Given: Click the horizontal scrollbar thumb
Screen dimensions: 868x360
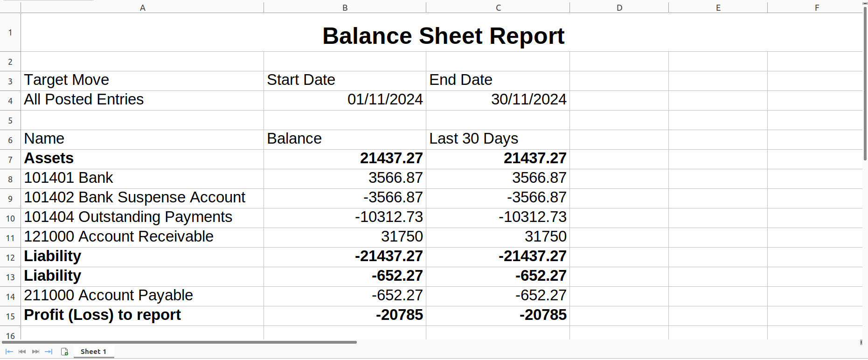Looking at the screenshot, I should click(180, 342).
